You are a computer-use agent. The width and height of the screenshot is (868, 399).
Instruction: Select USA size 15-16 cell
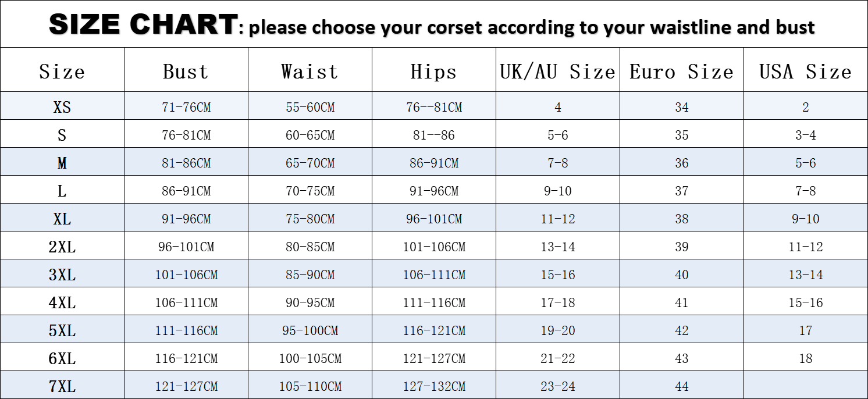pyautogui.click(x=806, y=302)
